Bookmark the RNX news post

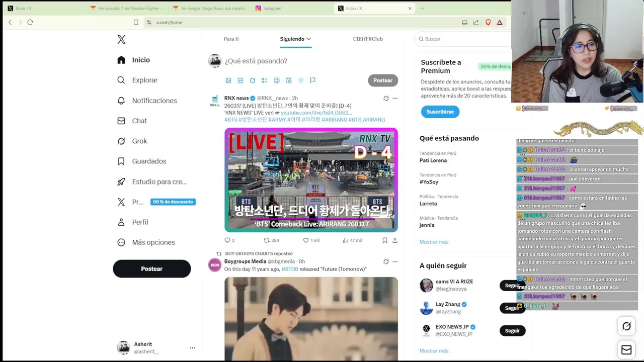[x=385, y=240]
